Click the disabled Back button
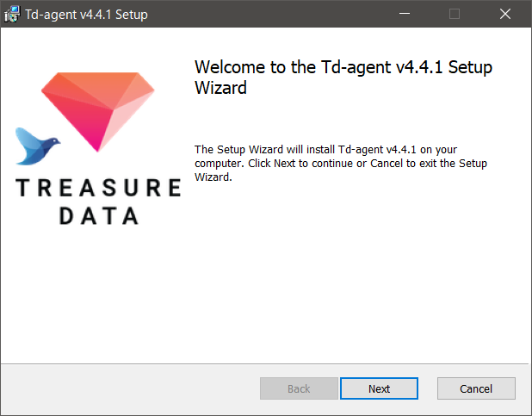Viewport: 532px width, 416px height. (x=299, y=388)
